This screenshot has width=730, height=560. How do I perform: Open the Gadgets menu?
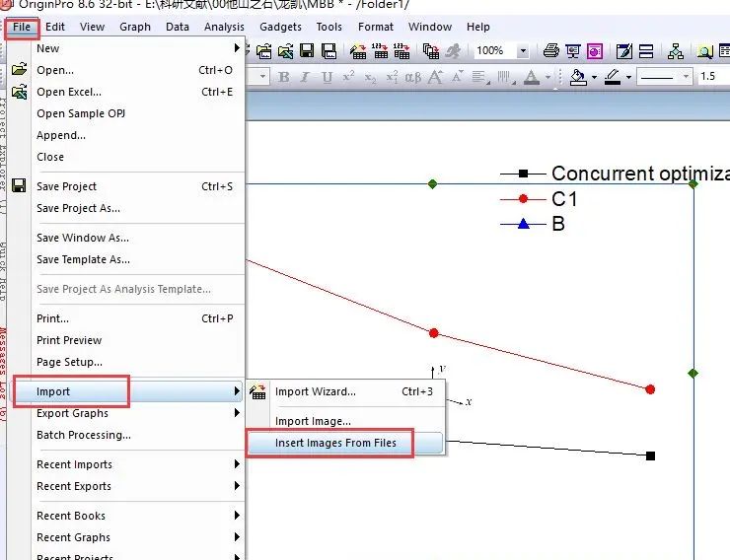click(x=280, y=27)
